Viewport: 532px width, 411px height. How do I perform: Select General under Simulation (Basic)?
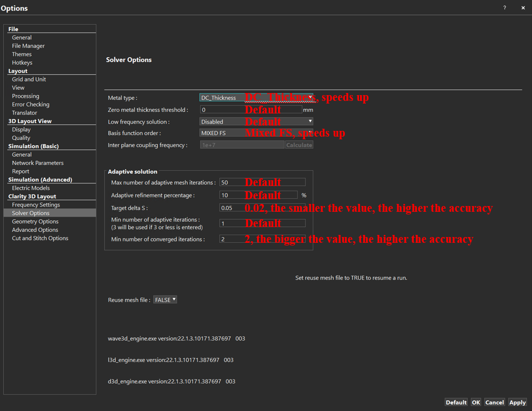click(x=22, y=155)
